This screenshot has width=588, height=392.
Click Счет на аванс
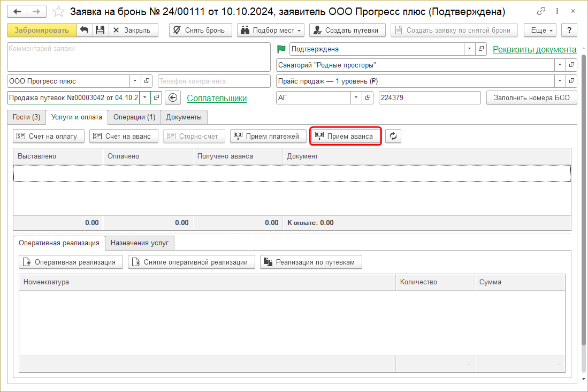pyautogui.click(x=124, y=136)
